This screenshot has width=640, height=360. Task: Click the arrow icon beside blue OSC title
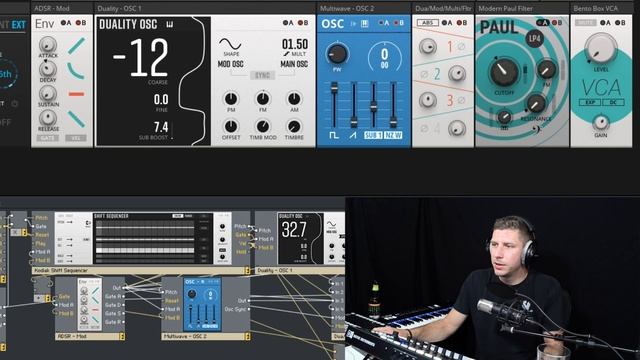[x=353, y=24]
